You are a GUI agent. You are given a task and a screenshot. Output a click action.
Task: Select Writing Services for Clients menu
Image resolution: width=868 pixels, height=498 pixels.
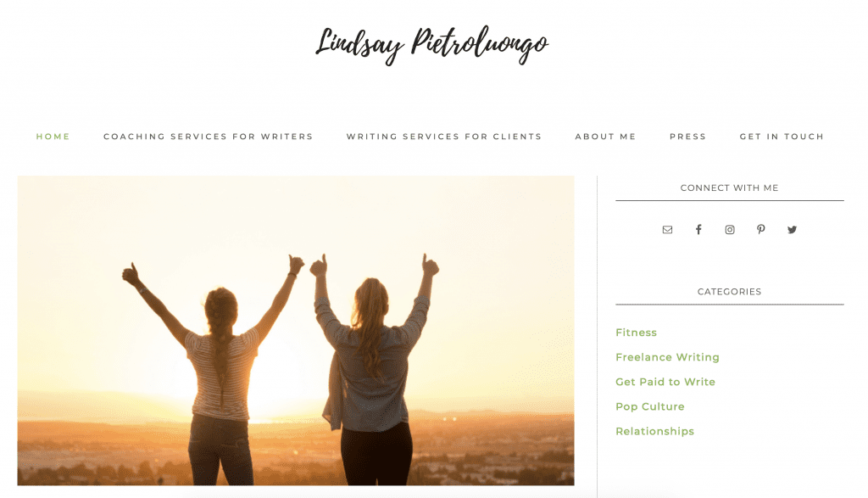[x=444, y=137]
